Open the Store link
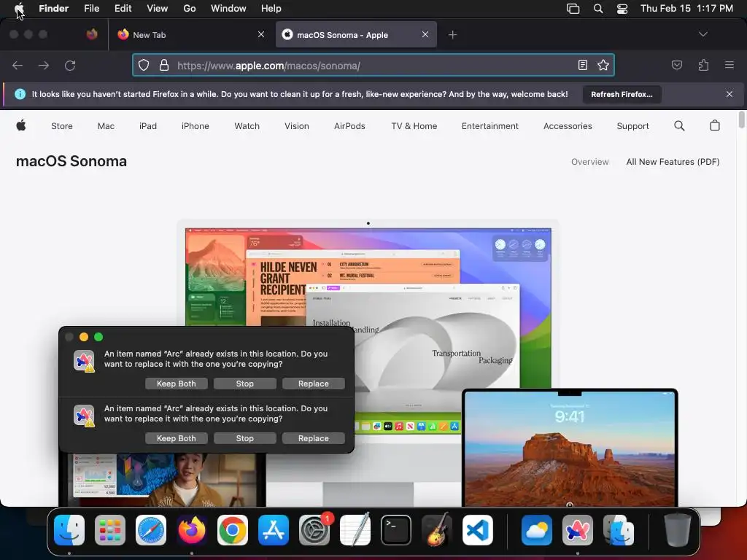 (62, 126)
